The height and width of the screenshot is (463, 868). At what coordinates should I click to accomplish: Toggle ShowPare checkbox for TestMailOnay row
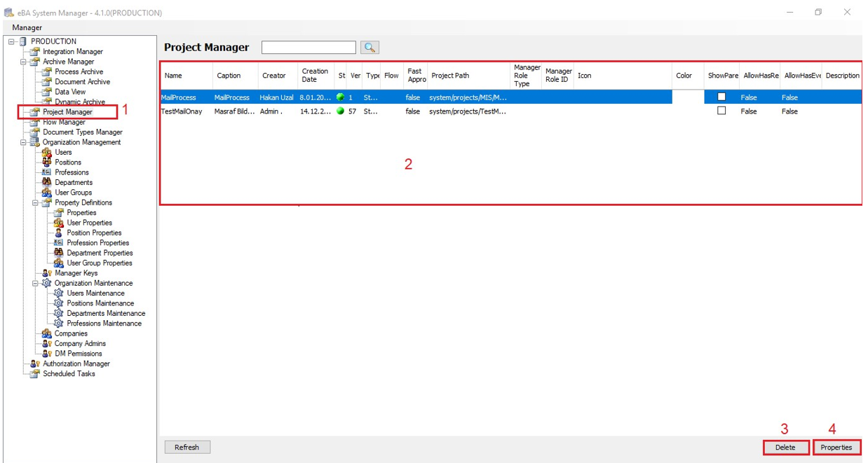click(721, 111)
